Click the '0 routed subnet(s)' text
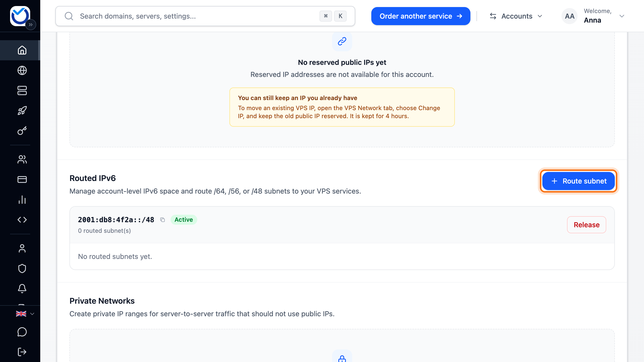 (x=104, y=231)
